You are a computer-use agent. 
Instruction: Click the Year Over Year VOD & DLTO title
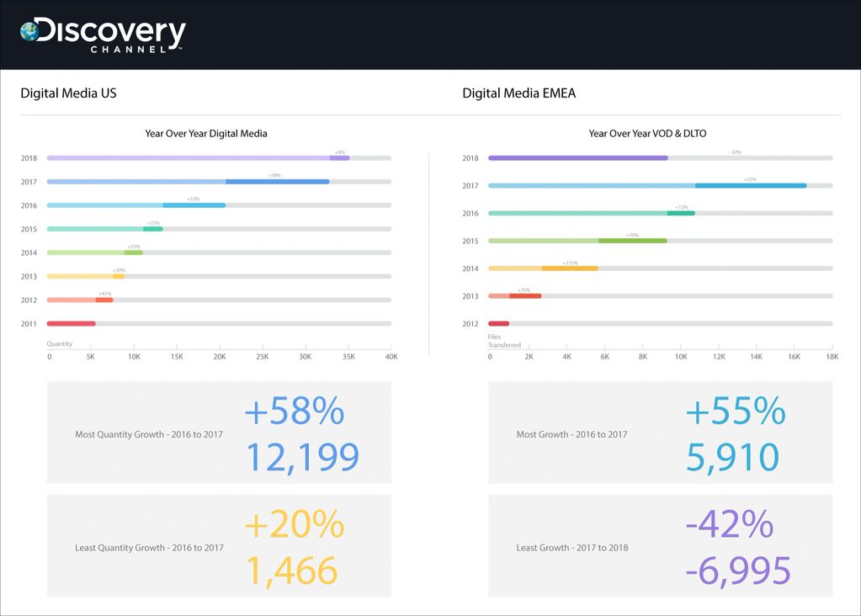[x=647, y=134]
